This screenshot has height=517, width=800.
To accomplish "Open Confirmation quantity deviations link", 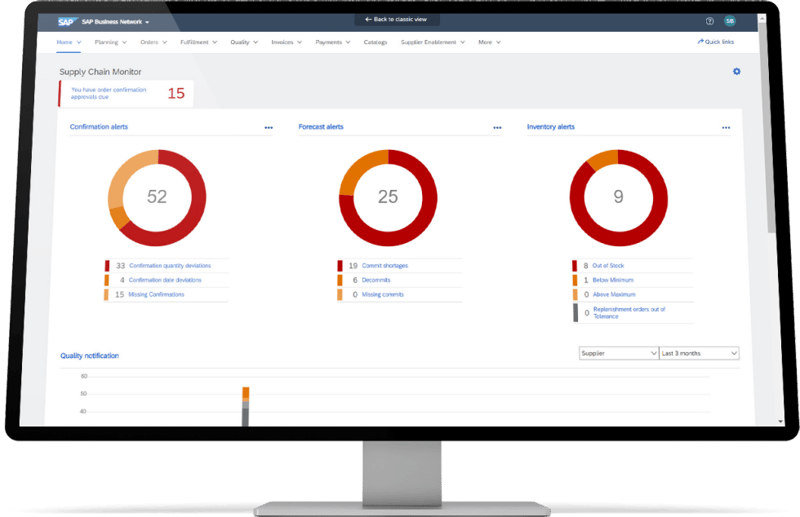I will [170, 265].
